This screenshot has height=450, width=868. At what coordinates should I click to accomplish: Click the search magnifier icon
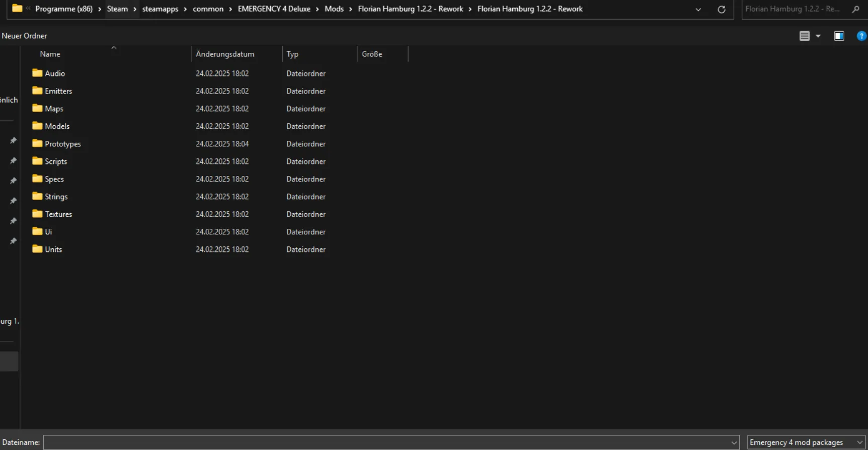tap(855, 9)
